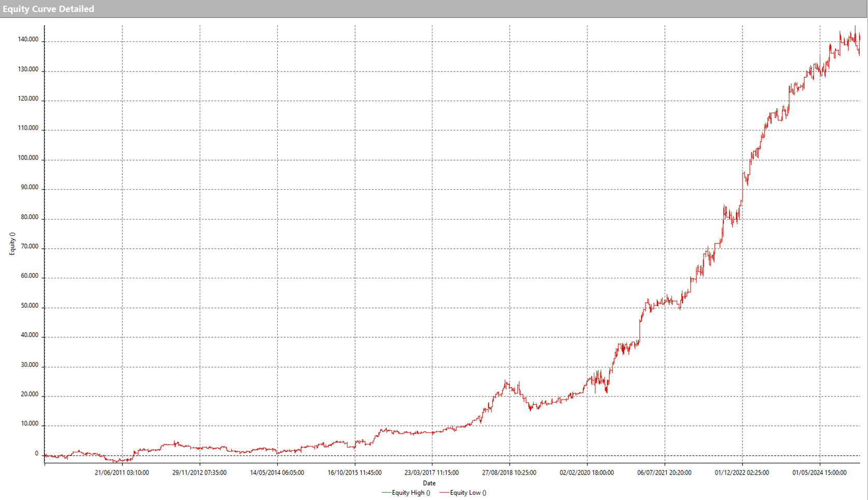This screenshot has width=868, height=500.
Task: Select the Equity High () legend label
Action: pyautogui.click(x=411, y=493)
